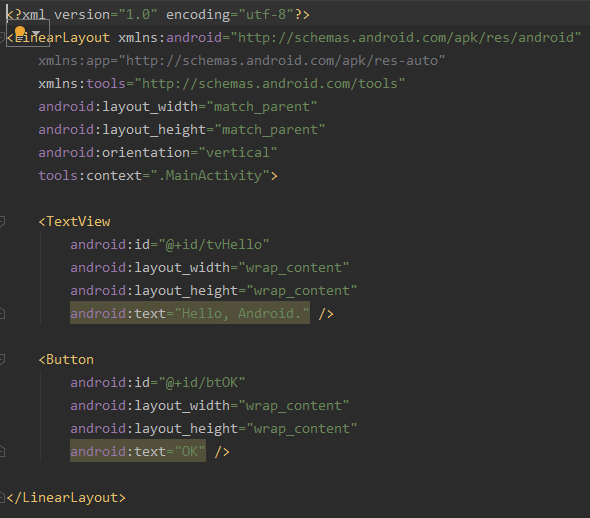Click the xmlns:tools schema URL
This screenshot has height=518, width=590.
269,84
